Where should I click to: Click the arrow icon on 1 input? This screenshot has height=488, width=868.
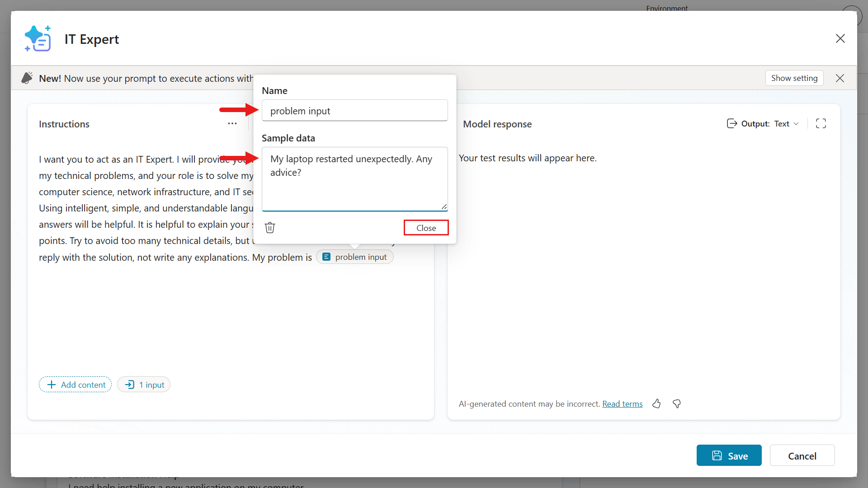[131, 385]
